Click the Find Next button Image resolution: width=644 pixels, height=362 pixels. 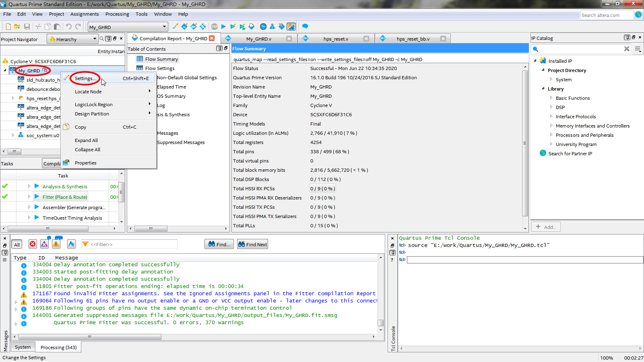[x=252, y=244]
